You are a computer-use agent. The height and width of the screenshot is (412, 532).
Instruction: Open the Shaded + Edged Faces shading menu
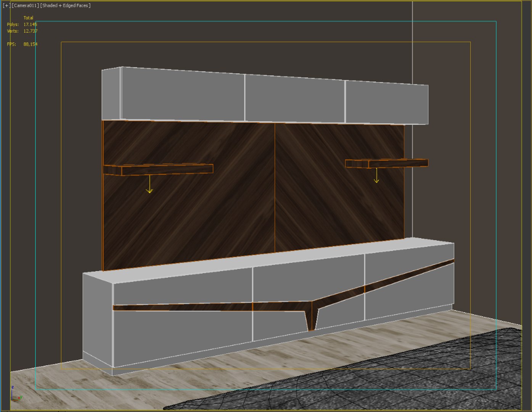click(66, 6)
